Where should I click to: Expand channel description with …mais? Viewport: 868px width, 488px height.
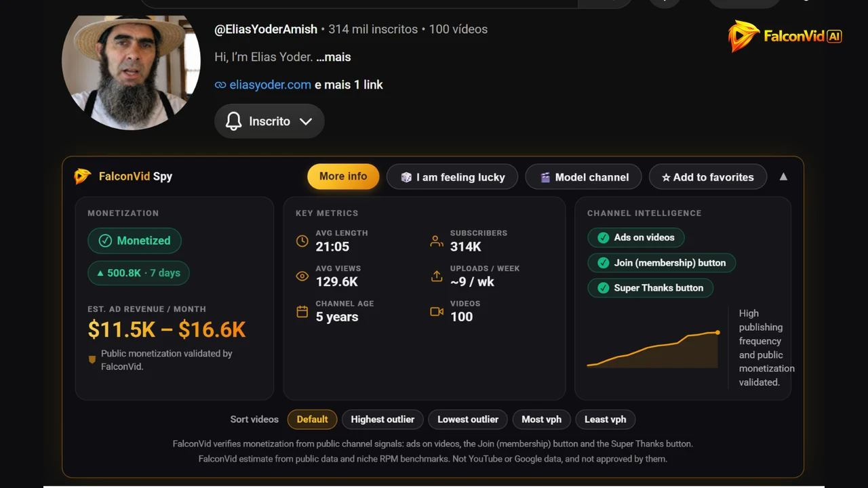(x=334, y=57)
